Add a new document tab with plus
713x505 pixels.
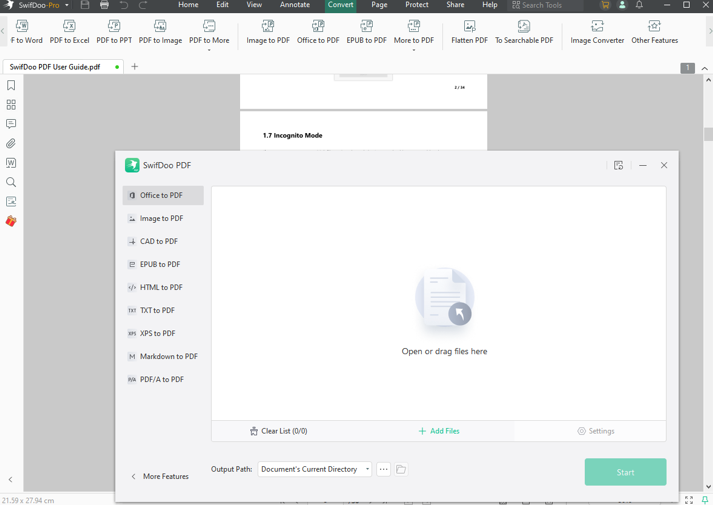pyautogui.click(x=135, y=66)
